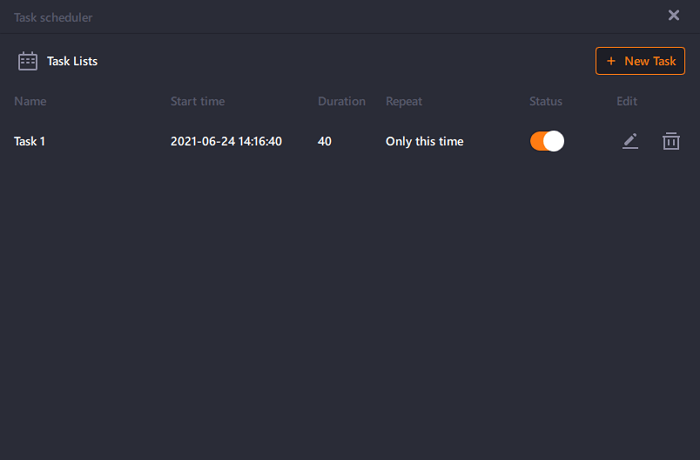The height and width of the screenshot is (460, 700).
Task: Click the calendar icon beside Task Lists
Action: (28, 61)
